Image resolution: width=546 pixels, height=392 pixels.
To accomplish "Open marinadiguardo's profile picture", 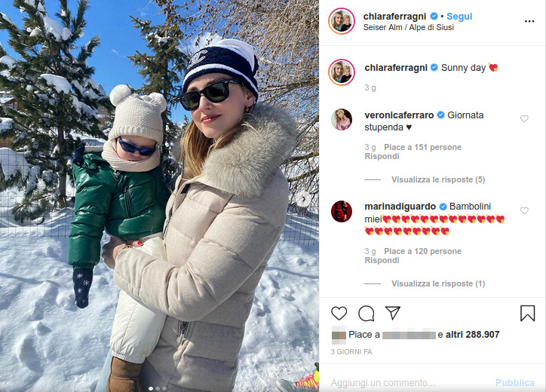I will tap(342, 211).
